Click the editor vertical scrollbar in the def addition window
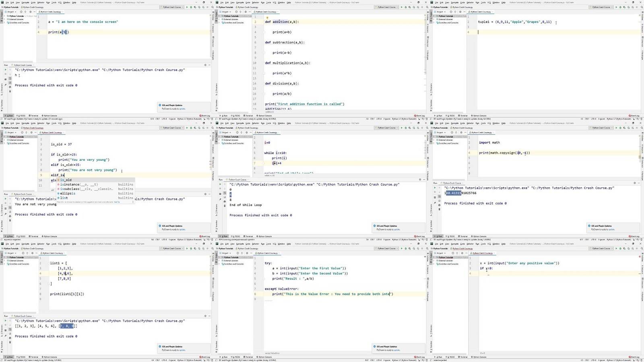 (425, 60)
